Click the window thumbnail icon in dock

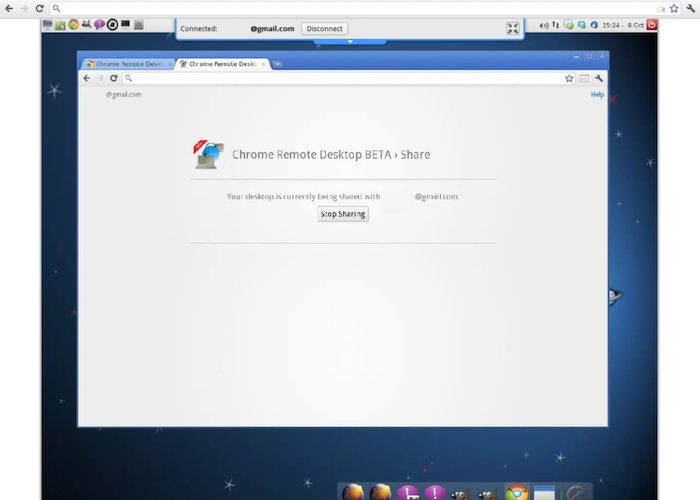pos(545,493)
